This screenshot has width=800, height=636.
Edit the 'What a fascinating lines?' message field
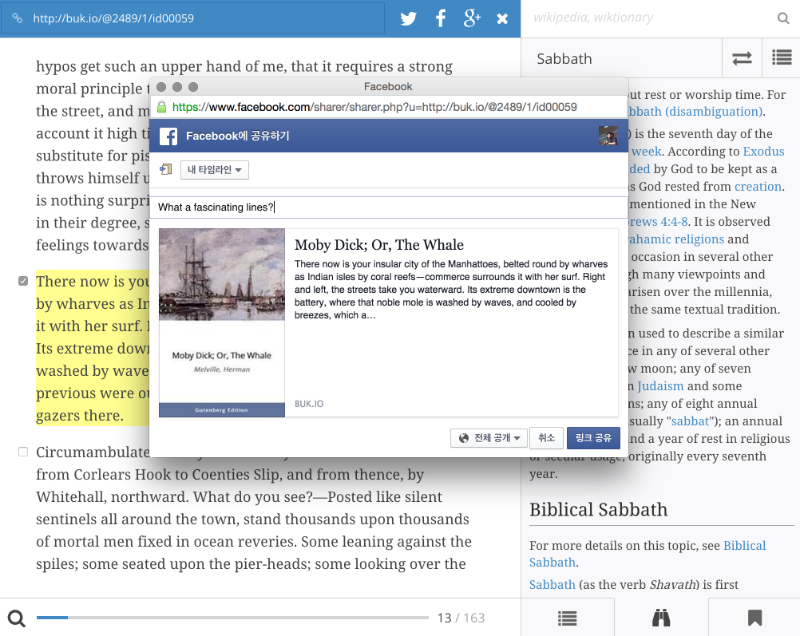click(x=388, y=207)
